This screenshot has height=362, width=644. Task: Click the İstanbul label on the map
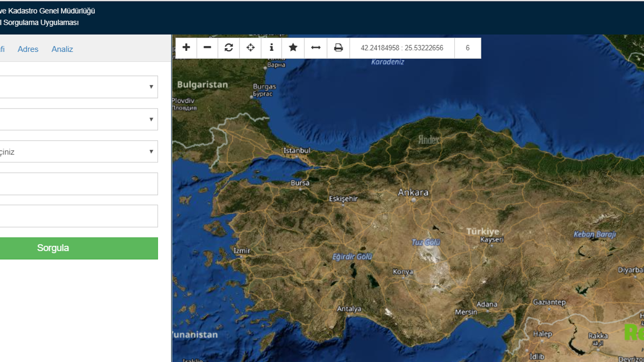click(297, 151)
